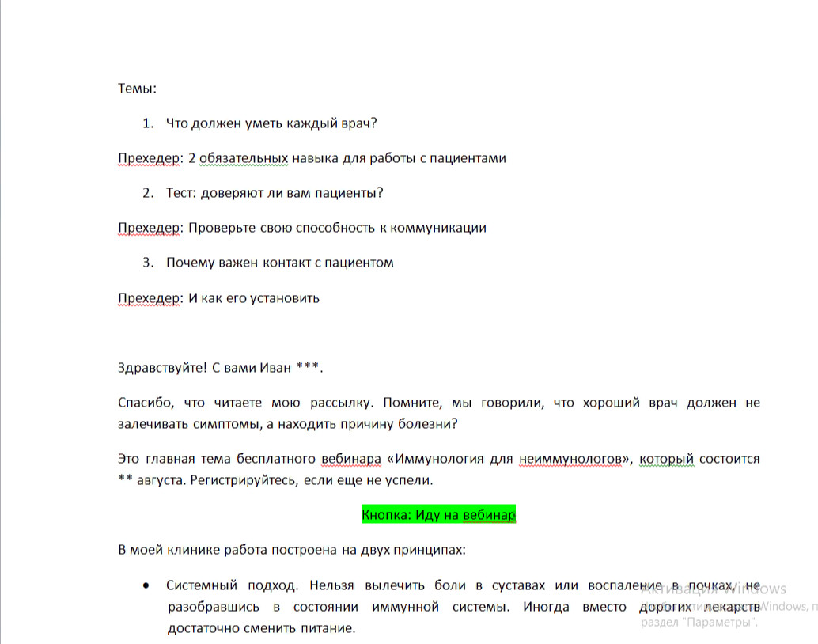Click the green highlighted text 'Кнопка: Иду на вебинар'
Image resolution: width=818 pixels, height=644 pixels.
438,514
